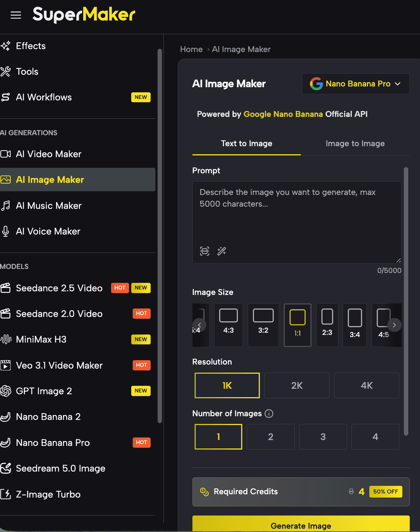The height and width of the screenshot is (532, 420).
Task: Set number of images to 1
Action: pyautogui.click(x=218, y=437)
